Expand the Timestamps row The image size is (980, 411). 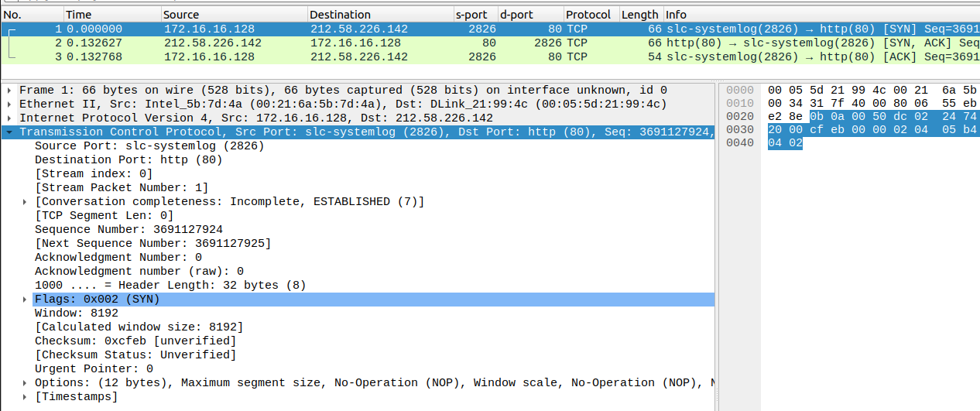tap(25, 397)
